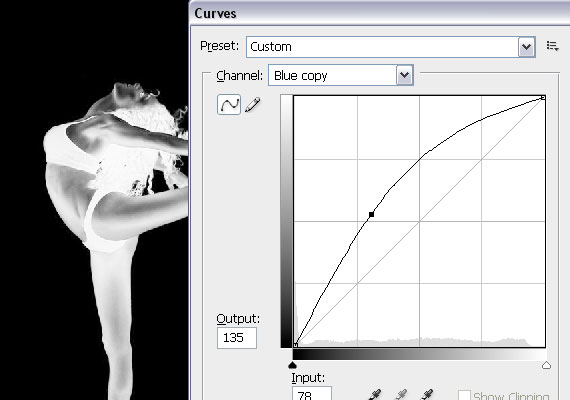Open the preset options menu icon
Image resolution: width=570 pixels, height=400 pixels.
(553, 46)
